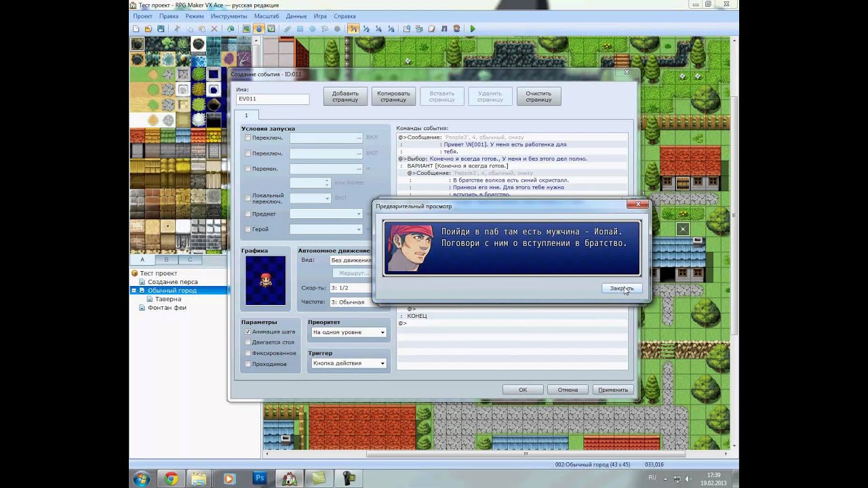
Task: Click Добавить страницу button
Action: (x=345, y=96)
